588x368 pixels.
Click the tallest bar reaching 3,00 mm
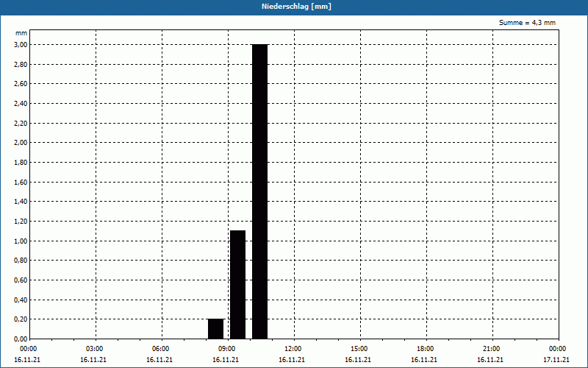260,191
